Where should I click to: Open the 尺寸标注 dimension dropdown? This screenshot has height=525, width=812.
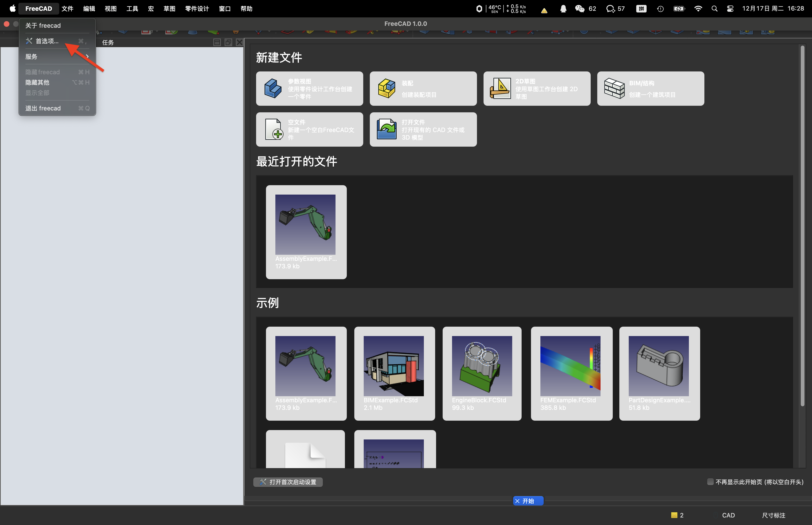point(773,515)
